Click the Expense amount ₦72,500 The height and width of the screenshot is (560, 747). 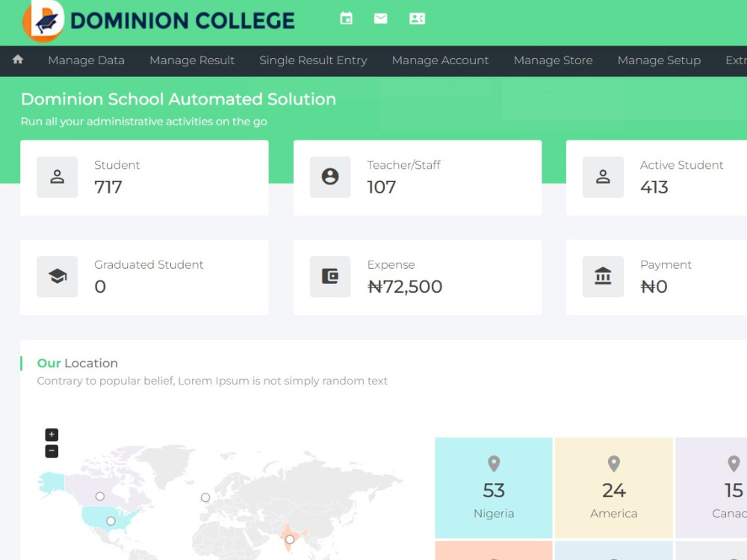405,287
